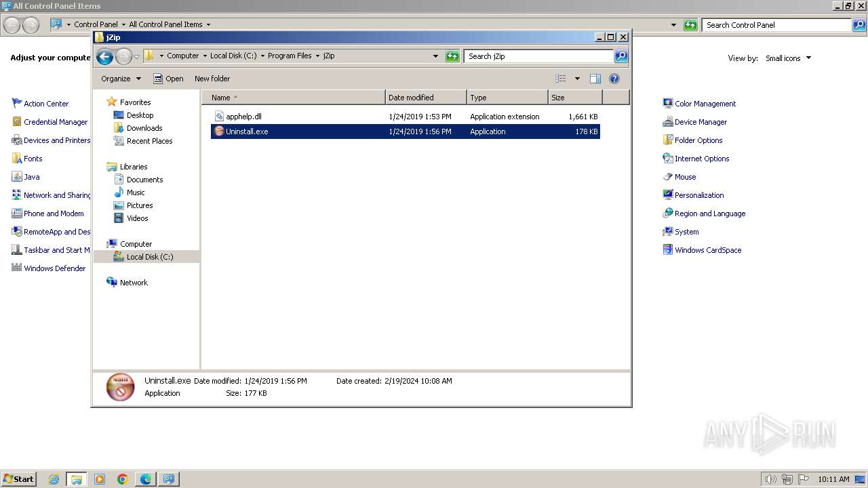Screen dimensions: 868x488
Task: Click New folder in toolbar
Action: [x=212, y=79]
